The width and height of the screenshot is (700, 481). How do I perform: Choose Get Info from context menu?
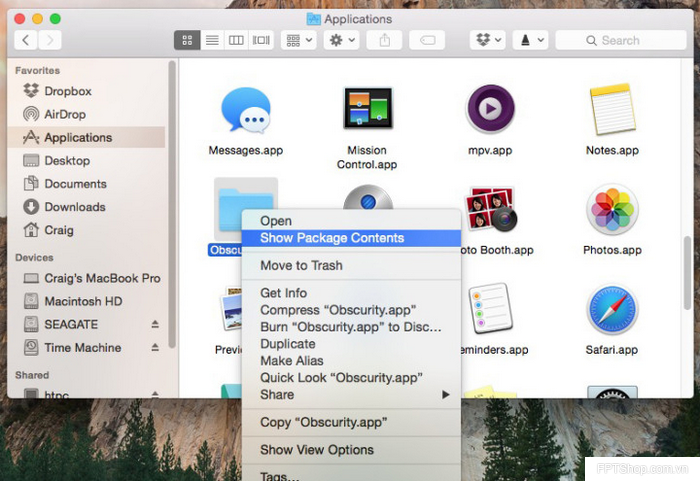point(351,293)
